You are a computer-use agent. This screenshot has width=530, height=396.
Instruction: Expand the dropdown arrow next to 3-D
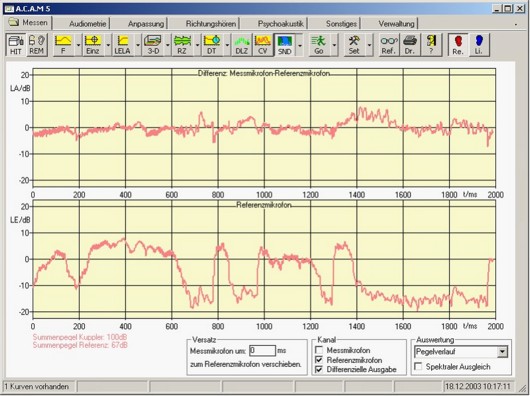pyautogui.click(x=168, y=45)
